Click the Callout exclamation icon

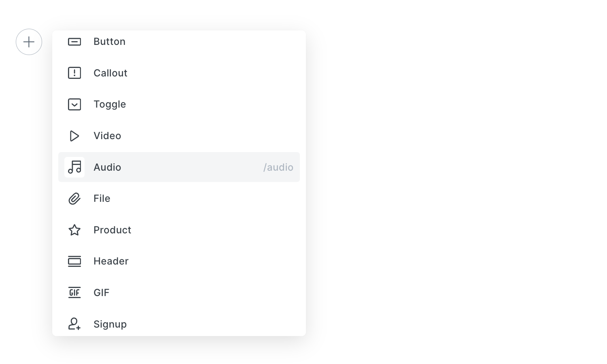point(74,73)
